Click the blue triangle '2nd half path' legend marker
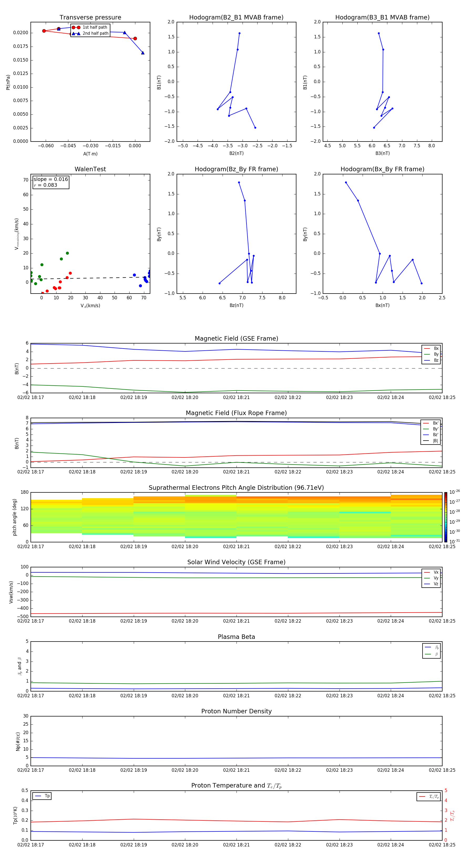 tap(76, 33)
